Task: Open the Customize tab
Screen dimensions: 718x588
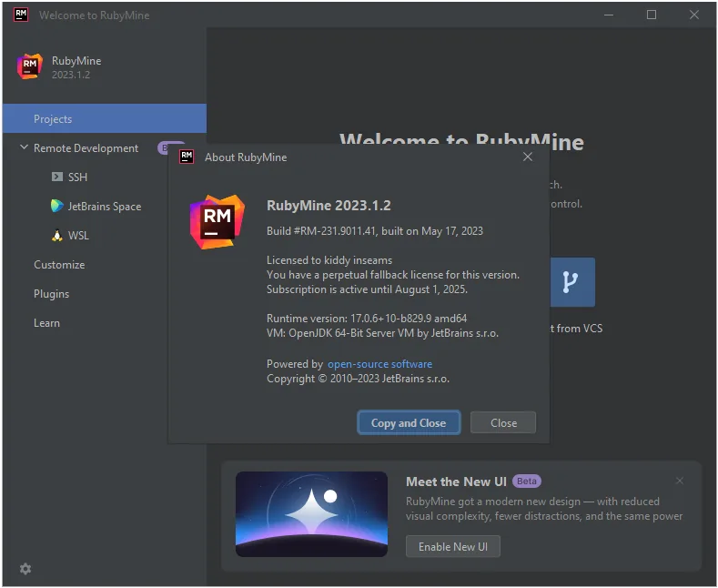Action: [x=59, y=265]
